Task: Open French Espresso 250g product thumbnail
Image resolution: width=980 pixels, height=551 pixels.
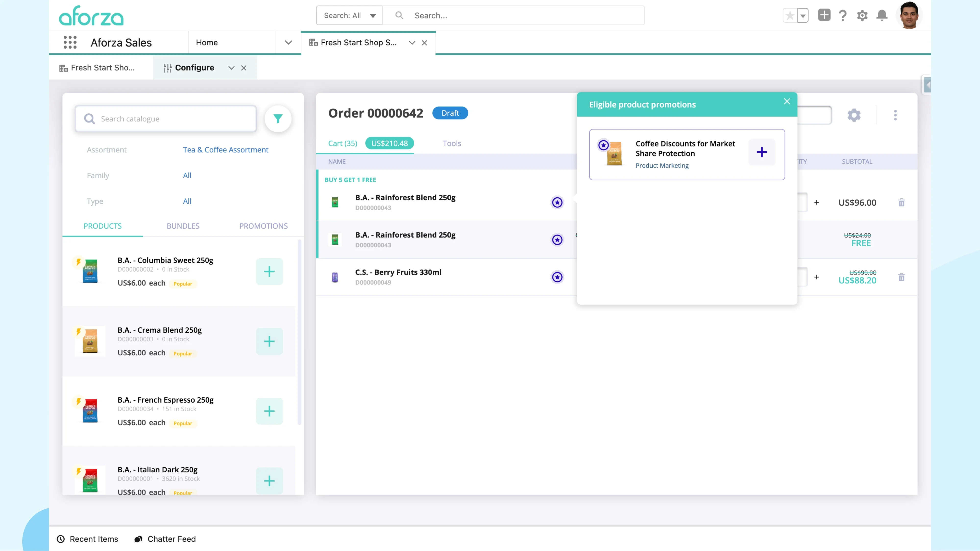Action: coord(90,411)
